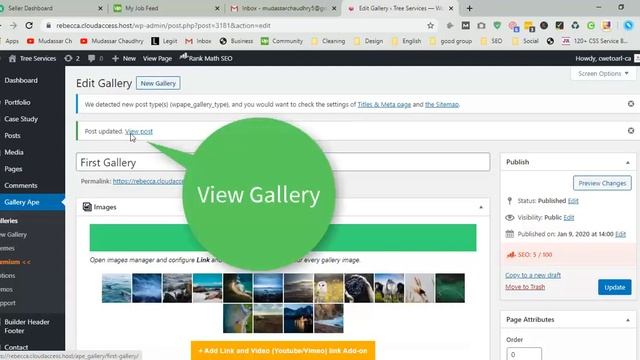Viewport: 640px width, 360px height.
Task: Expand the Screen Options dropdown
Action: (x=603, y=73)
